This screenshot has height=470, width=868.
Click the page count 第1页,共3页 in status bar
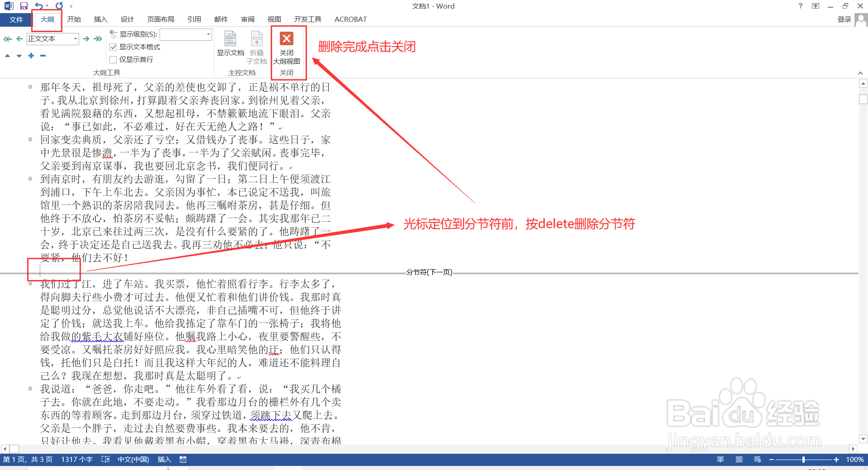tap(28, 460)
